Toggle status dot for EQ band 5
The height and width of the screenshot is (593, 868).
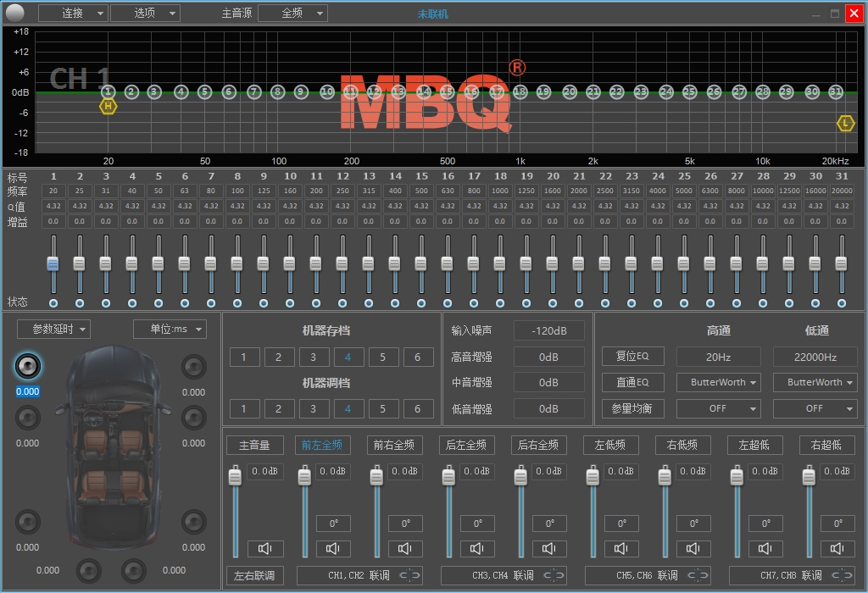coord(159,303)
